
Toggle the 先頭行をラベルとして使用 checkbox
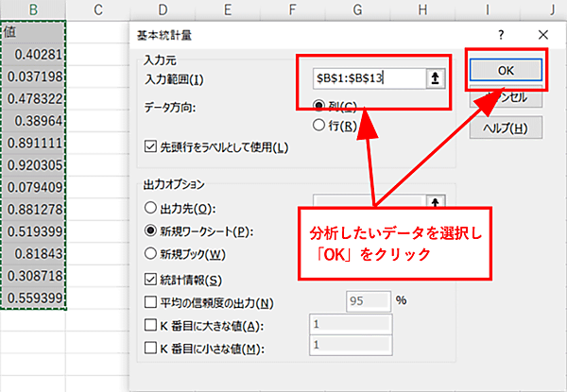click(150, 146)
